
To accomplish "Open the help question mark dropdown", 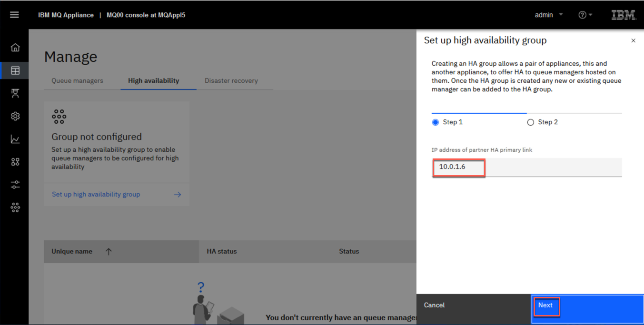I will 585,15.
